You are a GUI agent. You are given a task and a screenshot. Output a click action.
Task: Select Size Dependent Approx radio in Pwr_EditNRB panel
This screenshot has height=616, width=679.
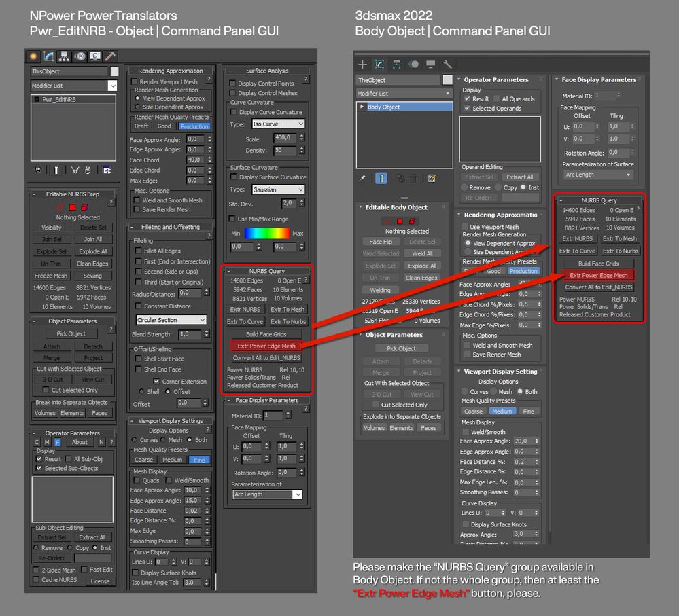(x=137, y=107)
